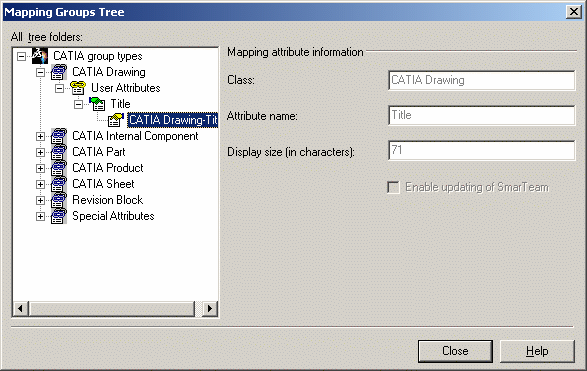The width and height of the screenshot is (587, 371).
Task: Select the CATIA Drawing-Title tree item
Action: 173,120
